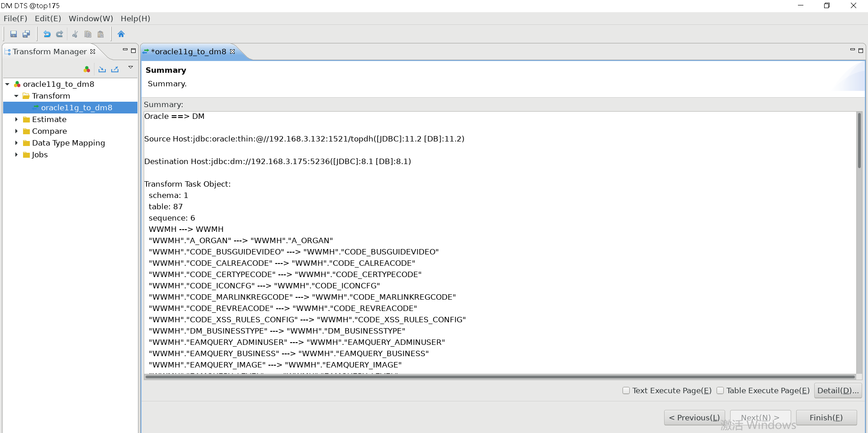Close the Transform Manager view tab
This screenshot has width=868, height=433.
click(93, 52)
